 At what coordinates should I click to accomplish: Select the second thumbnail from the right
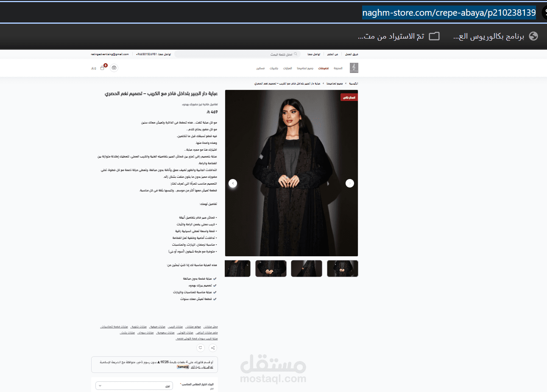pyautogui.click(x=307, y=269)
